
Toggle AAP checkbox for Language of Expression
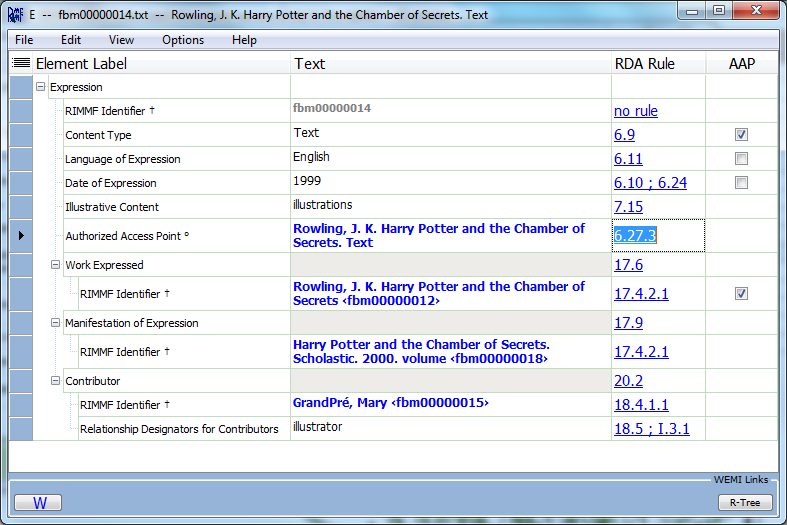point(741,159)
